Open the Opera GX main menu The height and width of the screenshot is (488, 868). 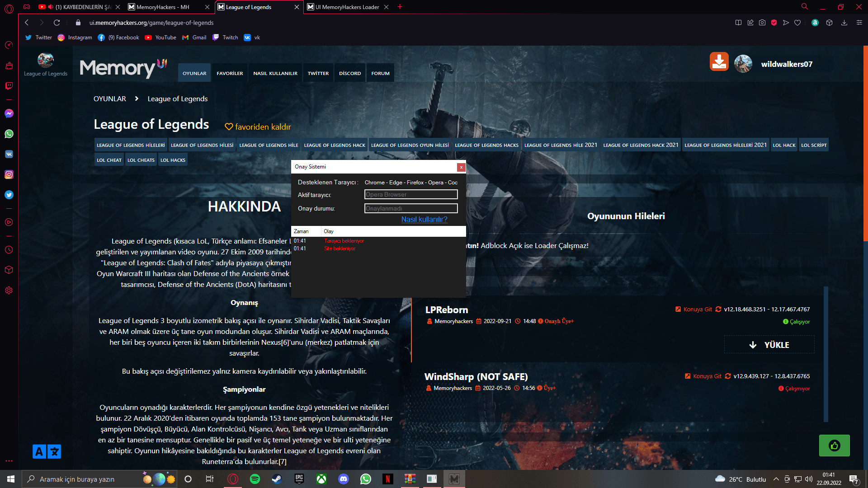point(9,8)
